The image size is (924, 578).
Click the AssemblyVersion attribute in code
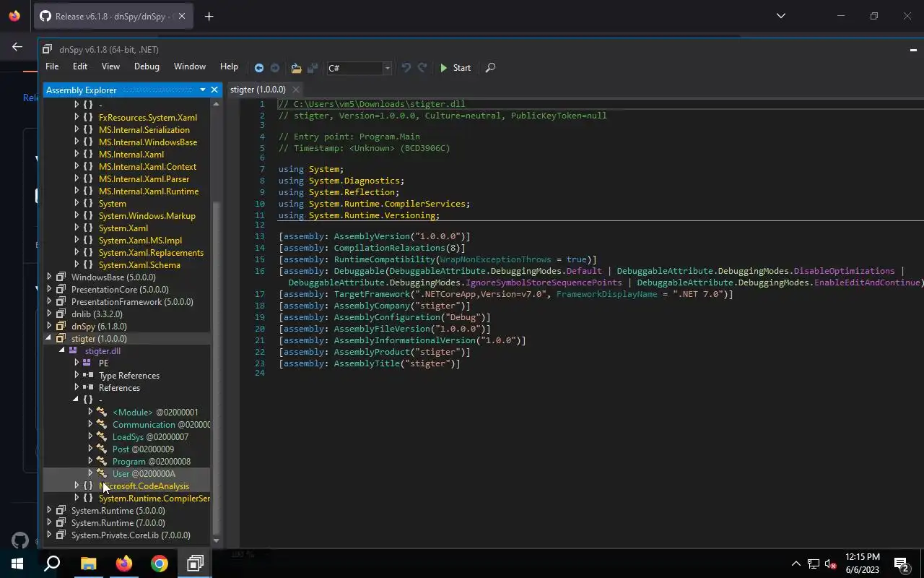click(x=372, y=236)
